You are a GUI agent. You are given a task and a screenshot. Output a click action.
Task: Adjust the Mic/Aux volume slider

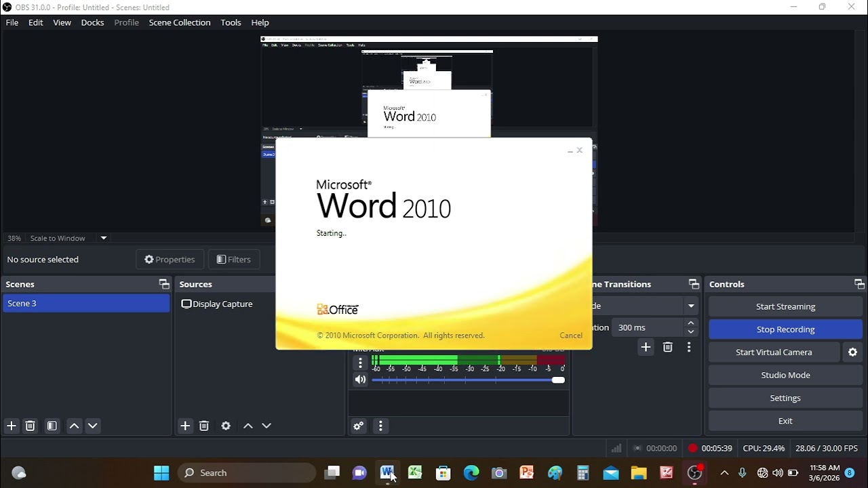tap(468, 380)
